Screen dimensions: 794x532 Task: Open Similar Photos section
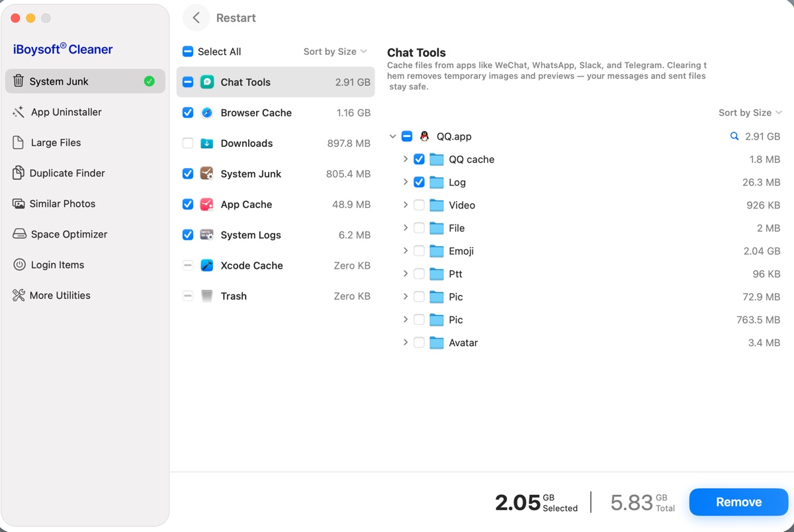85,204
